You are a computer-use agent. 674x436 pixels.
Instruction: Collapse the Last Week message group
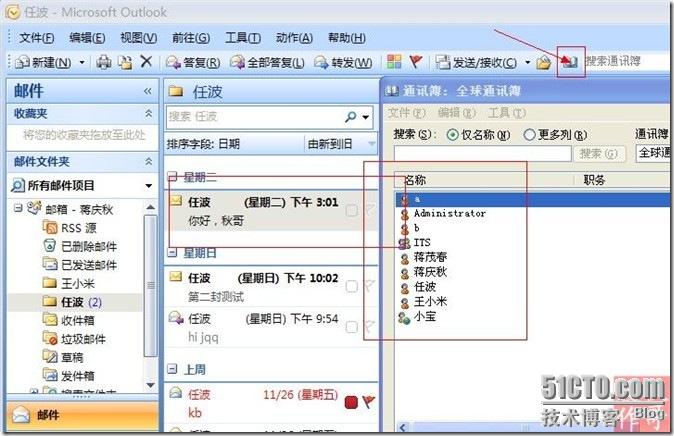tap(172, 369)
